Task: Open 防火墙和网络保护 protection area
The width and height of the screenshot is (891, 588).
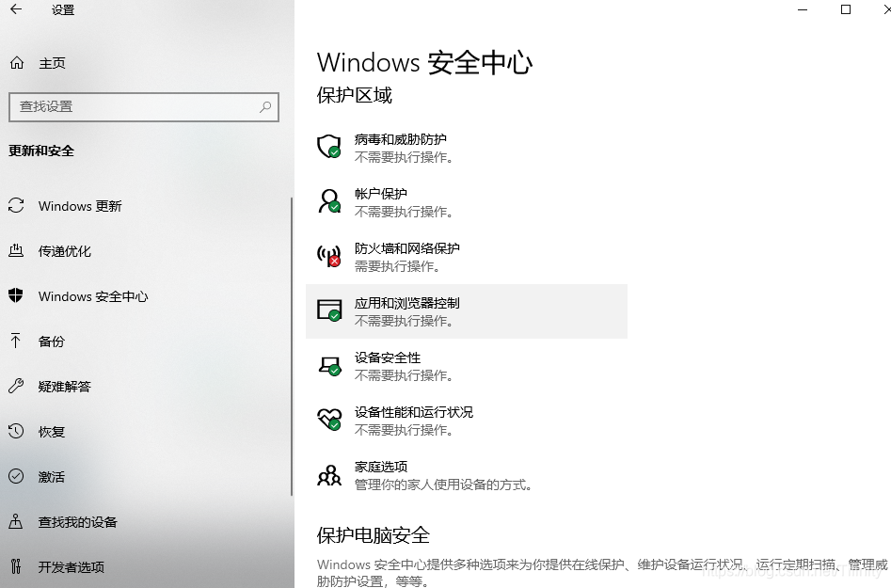Action: coord(467,257)
